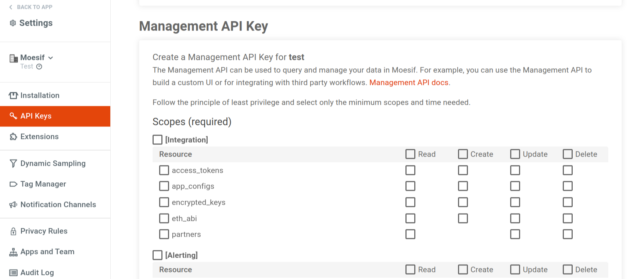Enable the [Integration] scope checkbox
The height and width of the screenshot is (279, 644).
click(x=157, y=140)
